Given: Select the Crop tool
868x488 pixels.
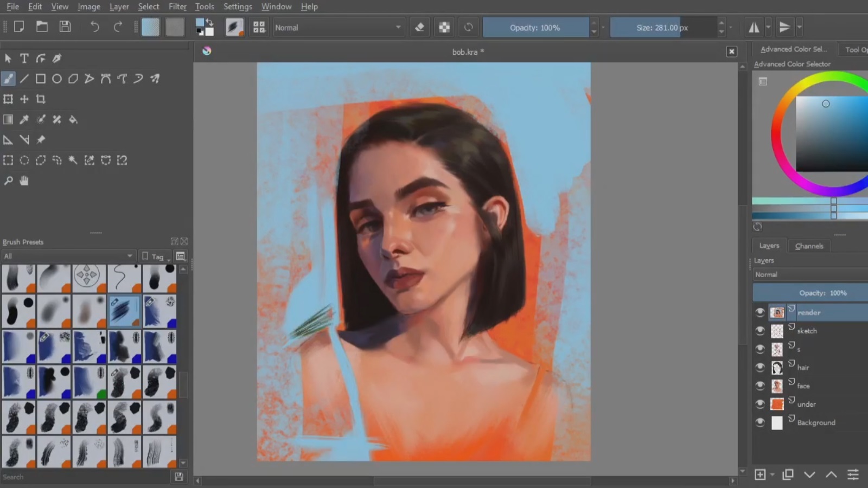Looking at the screenshot, I should (41, 99).
